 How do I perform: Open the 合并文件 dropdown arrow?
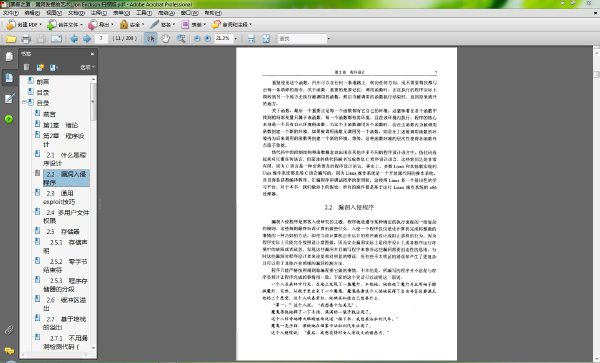pos(81,24)
